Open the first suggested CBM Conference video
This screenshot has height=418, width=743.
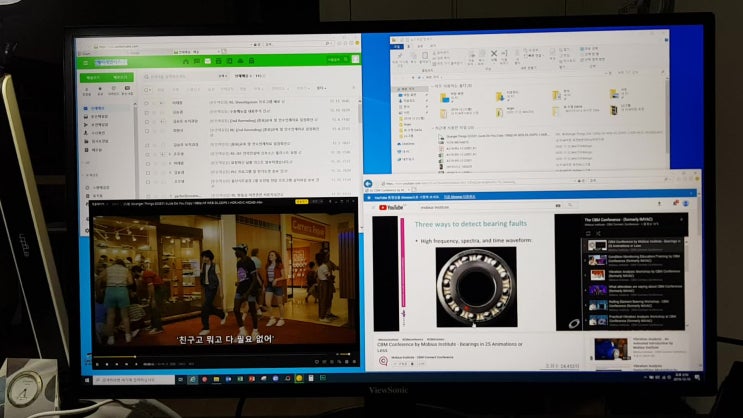[x=632, y=243]
